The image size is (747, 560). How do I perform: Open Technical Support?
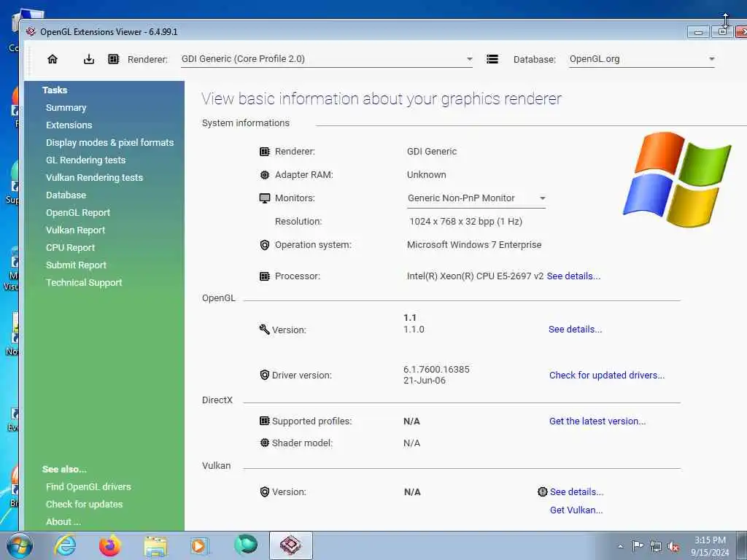pyautogui.click(x=84, y=282)
